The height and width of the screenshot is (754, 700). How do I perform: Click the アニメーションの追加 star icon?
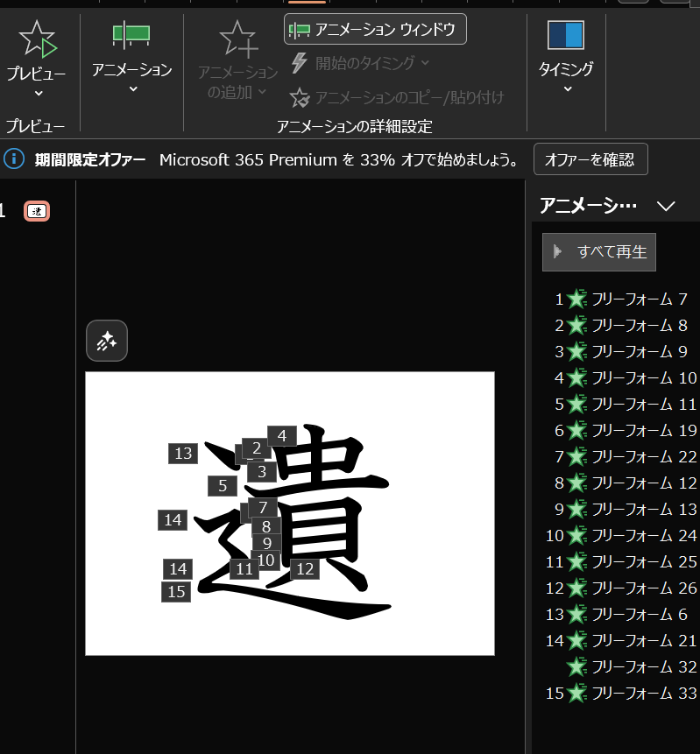pyautogui.click(x=238, y=39)
